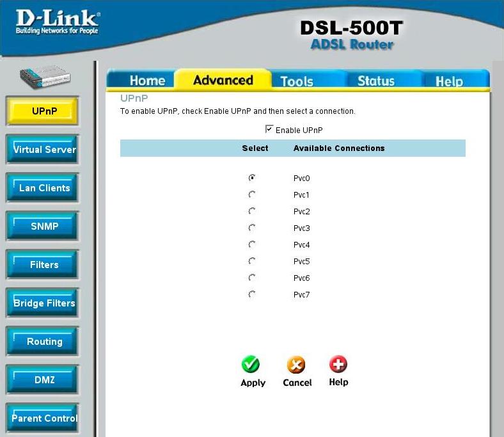Select the Pvc5 radio button
Viewport: 504px width, 437px height.
click(x=251, y=261)
